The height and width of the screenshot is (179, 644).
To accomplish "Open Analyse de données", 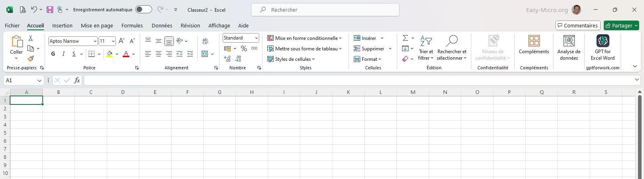I will (x=569, y=48).
